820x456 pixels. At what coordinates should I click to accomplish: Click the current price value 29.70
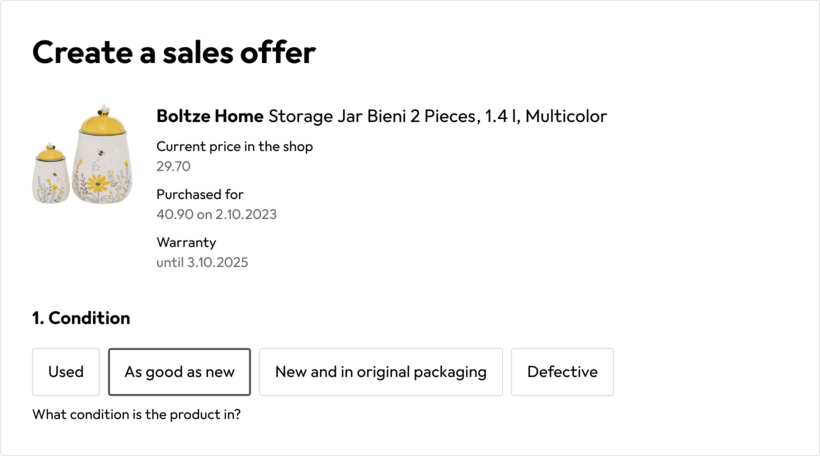(x=173, y=166)
